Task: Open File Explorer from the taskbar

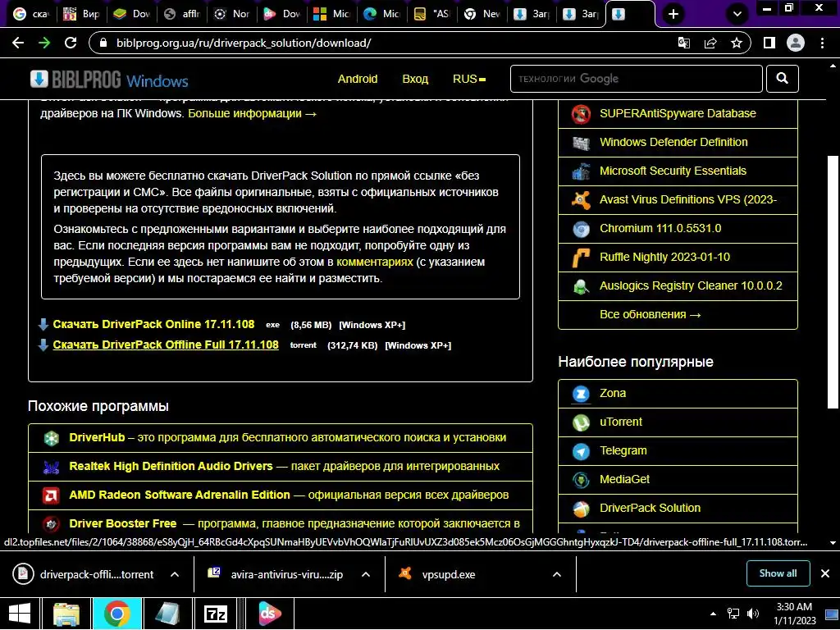Action: tap(66, 614)
